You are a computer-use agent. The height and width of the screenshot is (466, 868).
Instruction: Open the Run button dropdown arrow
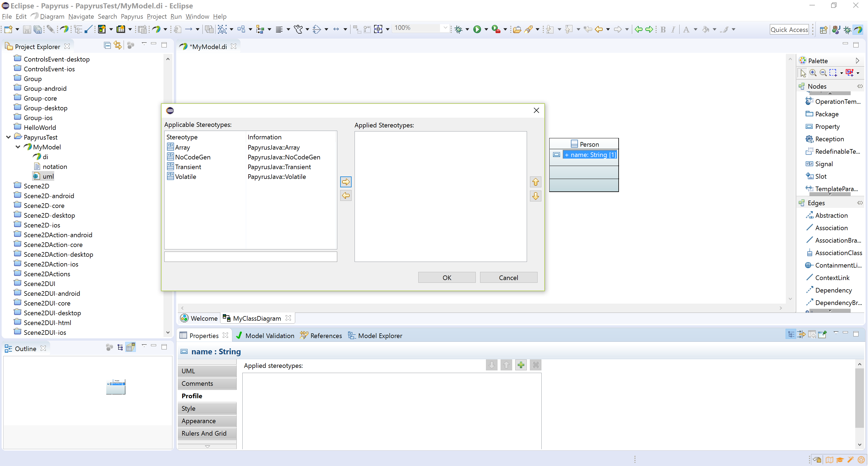pos(486,30)
